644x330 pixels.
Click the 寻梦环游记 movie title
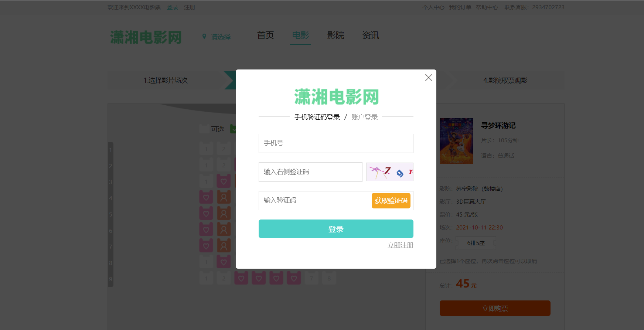point(498,126)
